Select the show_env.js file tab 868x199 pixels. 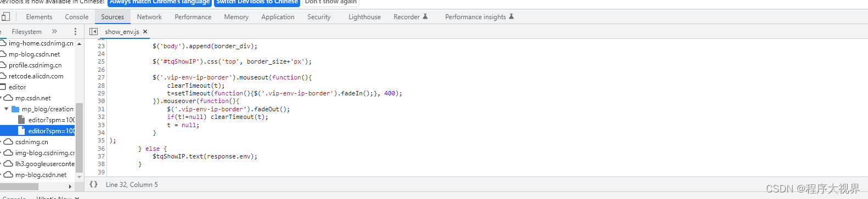(x=122, y=32)
